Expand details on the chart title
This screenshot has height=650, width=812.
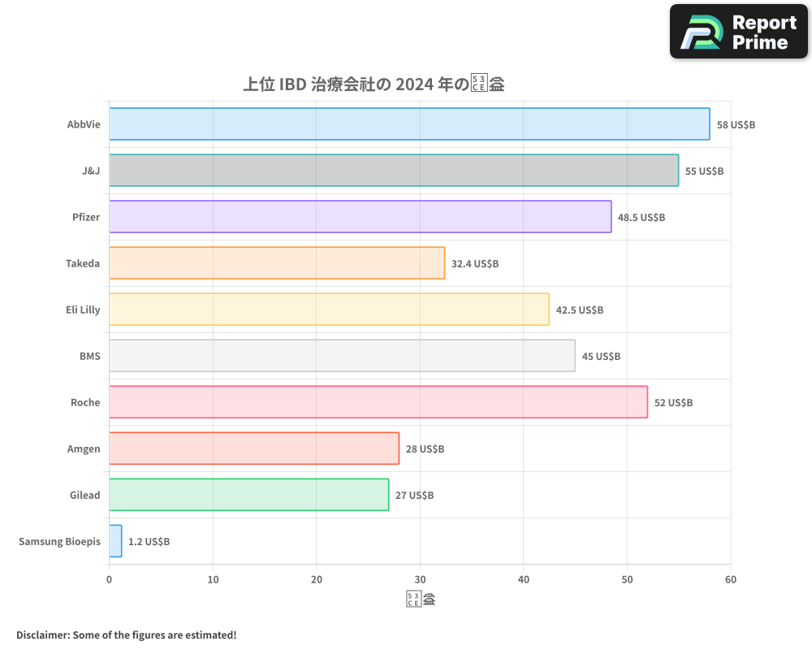click(x=374, y=83)
